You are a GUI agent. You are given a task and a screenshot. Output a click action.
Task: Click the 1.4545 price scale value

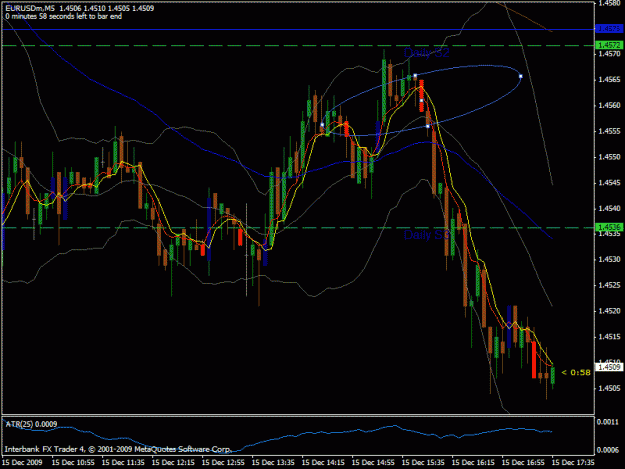click(x=610, y=183)
